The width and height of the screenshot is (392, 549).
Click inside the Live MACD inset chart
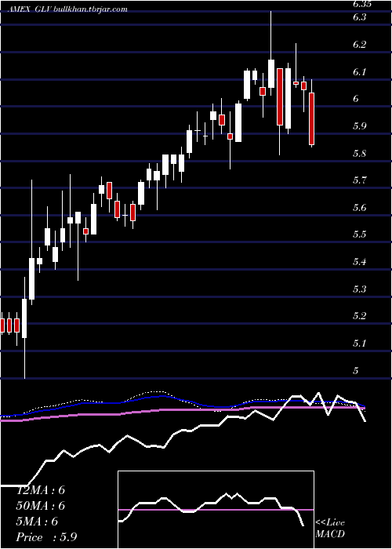pyautogui.click(x=216, y=510)
